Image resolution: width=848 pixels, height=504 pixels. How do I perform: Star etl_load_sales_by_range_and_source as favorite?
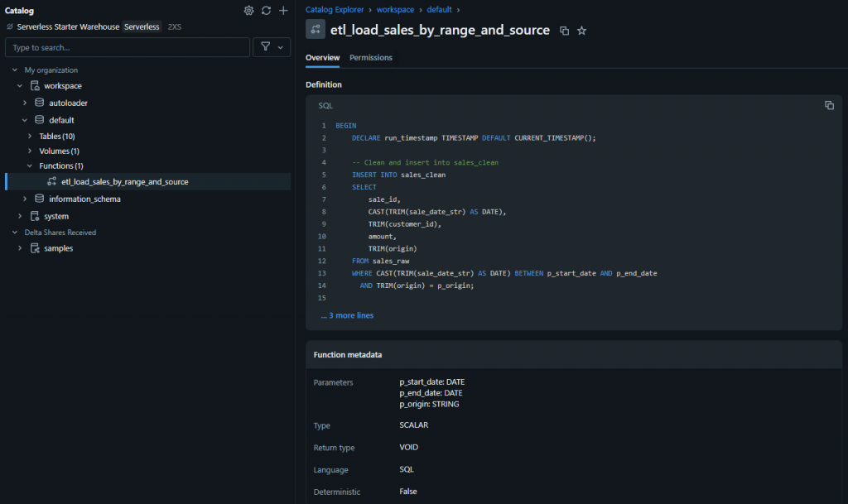click(581, 31)
